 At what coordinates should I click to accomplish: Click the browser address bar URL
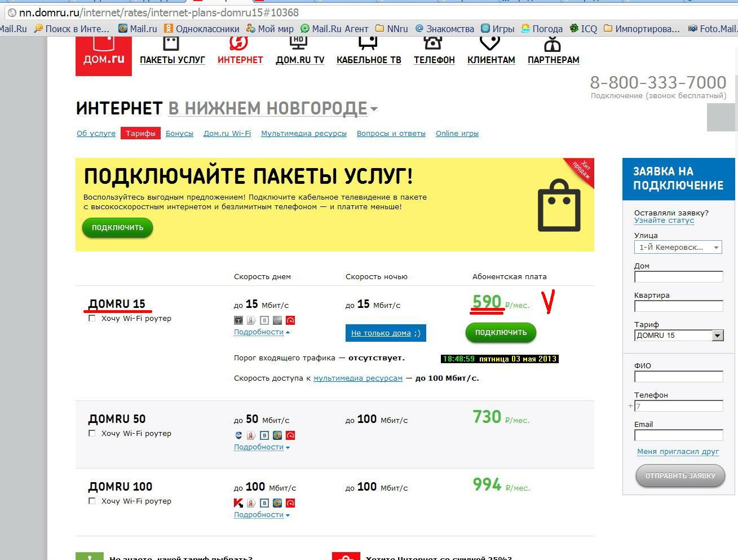(x=159, y=12)
